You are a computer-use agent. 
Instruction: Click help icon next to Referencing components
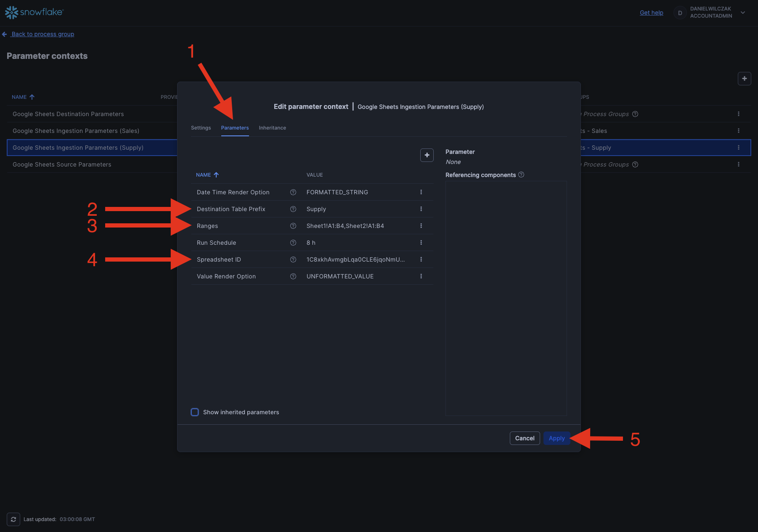521,175
